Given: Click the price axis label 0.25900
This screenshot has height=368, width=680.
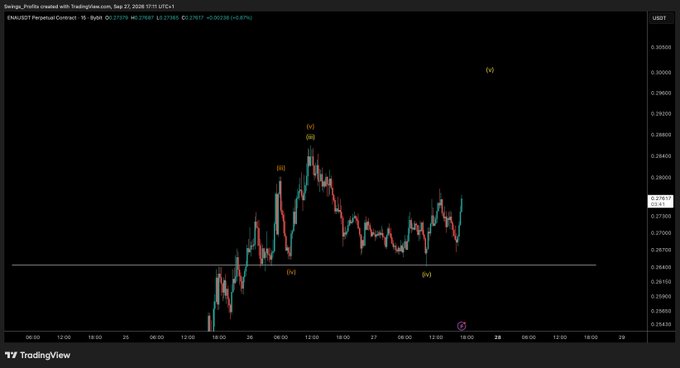Looking at the screenshot, I should (x=661, y=296).
